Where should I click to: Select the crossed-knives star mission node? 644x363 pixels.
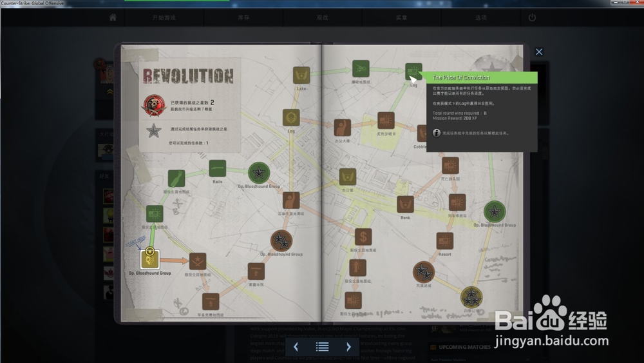pyautogui.click(x=198, y=262)
